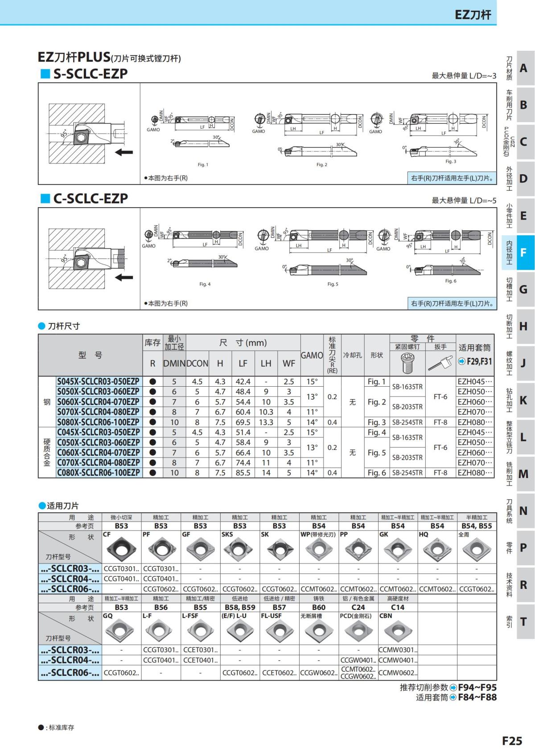Click the HQ insert image
The width and height of the screenshot is (535, 756).
437,548
